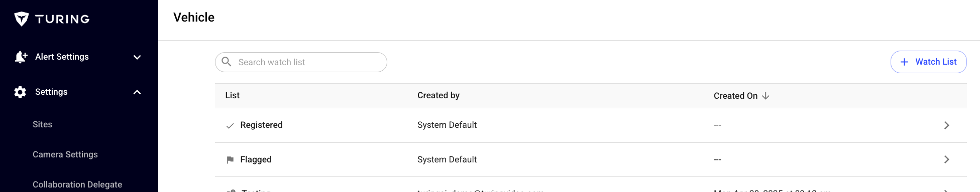Click the Settings gear icon

click(x=20, y=92)
